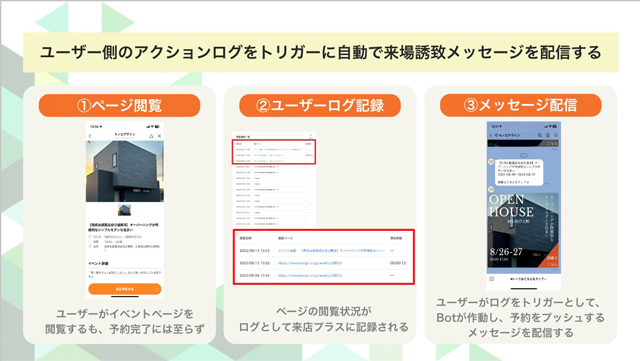Viewport: 640px width, 361px height.
Task: Tap the keyboard icon at chat bottom
Action: click(492, 279)
